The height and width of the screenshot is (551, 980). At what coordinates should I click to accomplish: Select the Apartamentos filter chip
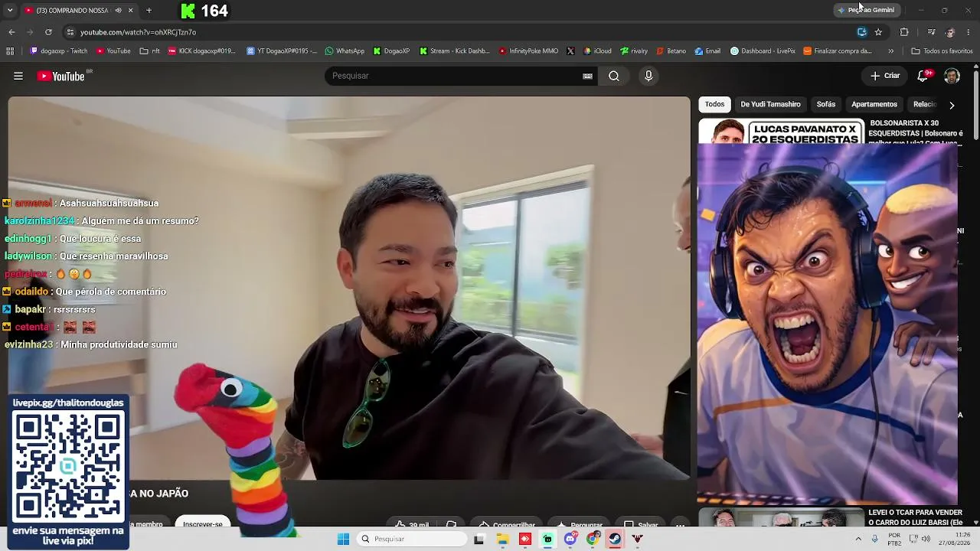(x=874, y=104)
